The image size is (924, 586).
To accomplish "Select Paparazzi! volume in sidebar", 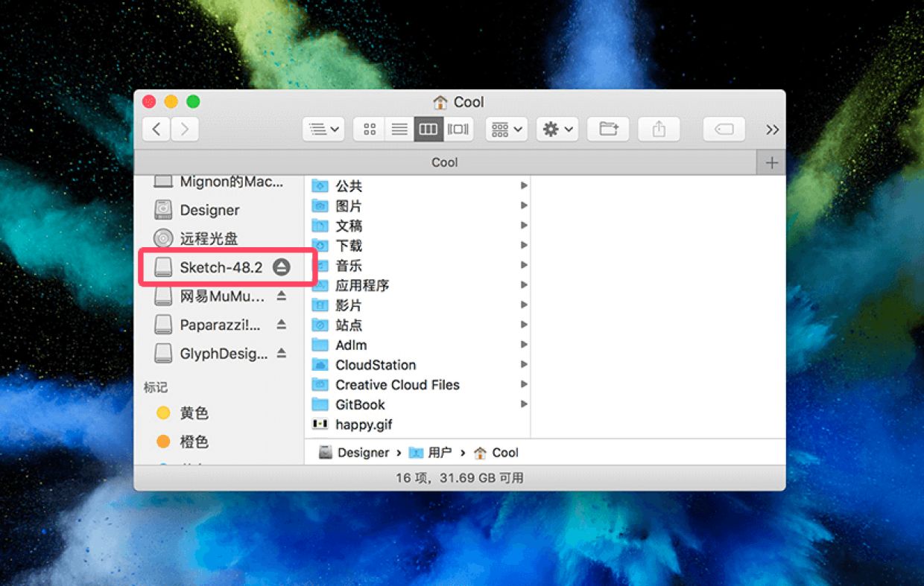I will [x=218, y=325].
